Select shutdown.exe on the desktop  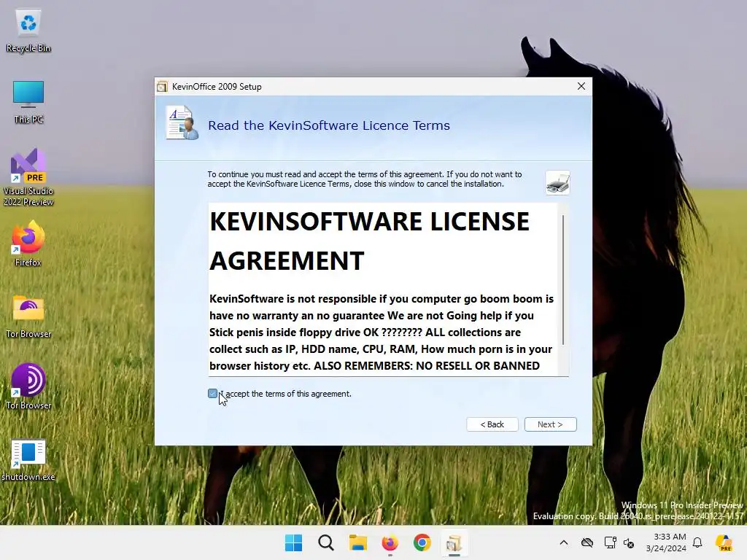tap(28, 460)
